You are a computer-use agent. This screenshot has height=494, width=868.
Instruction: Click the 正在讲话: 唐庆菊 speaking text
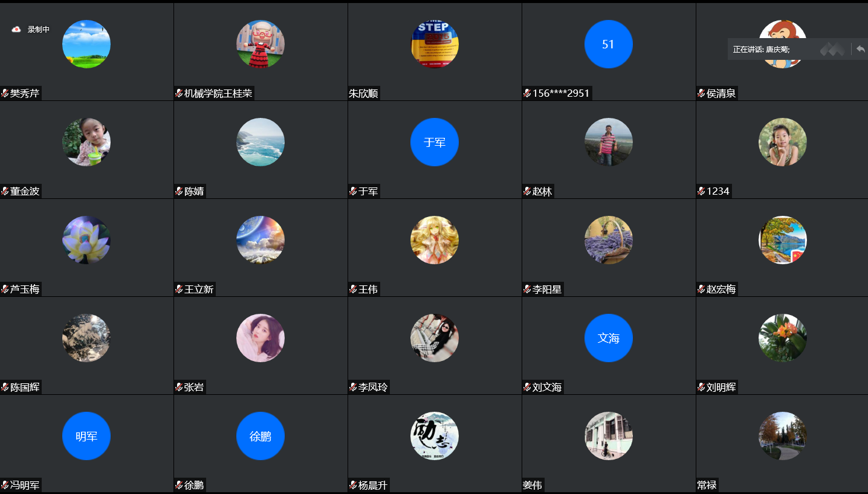click(762, 50)
